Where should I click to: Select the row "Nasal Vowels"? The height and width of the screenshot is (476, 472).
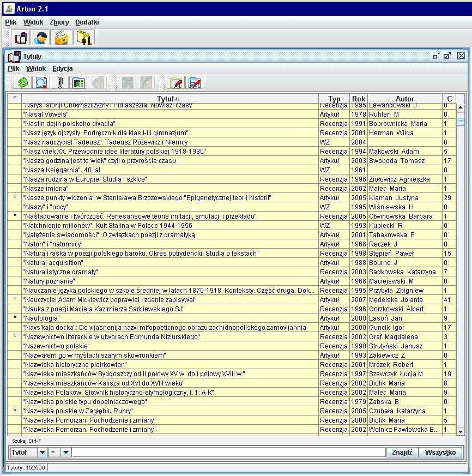click(231, 115)
